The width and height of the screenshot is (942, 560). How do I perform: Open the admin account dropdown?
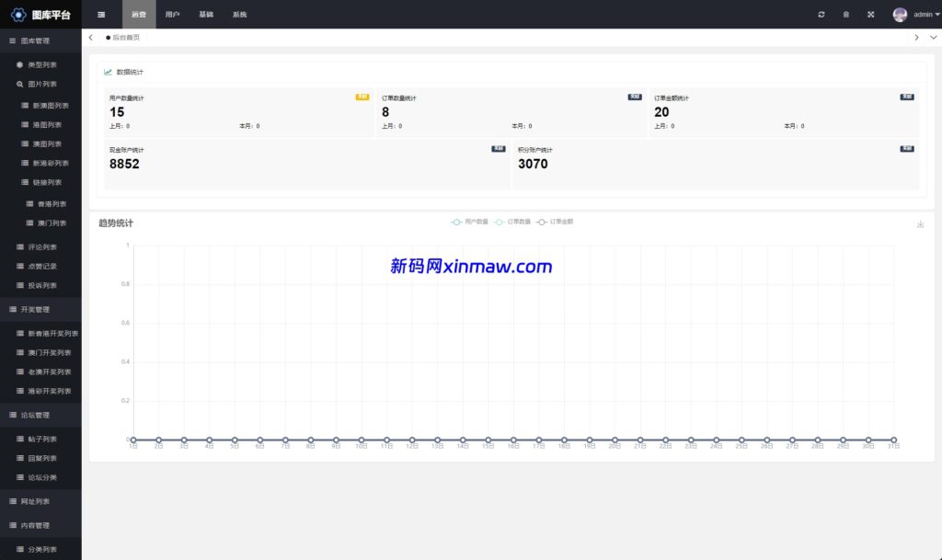[x=917, y=14]
